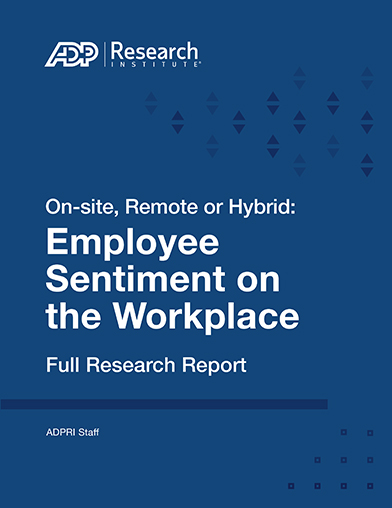Click the word Hybrid: in the subtitle
Screen dimensions: 392x508
[x=262, y=207]
